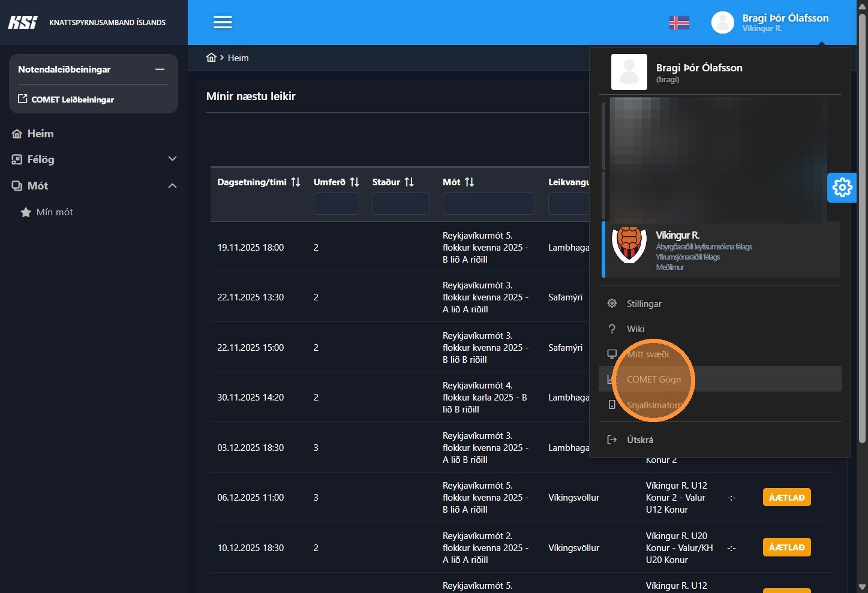The height and width of the screenshot is (593, 868).
Task: Click the date 06.12.2025 11:00
Action: (251, 497)
